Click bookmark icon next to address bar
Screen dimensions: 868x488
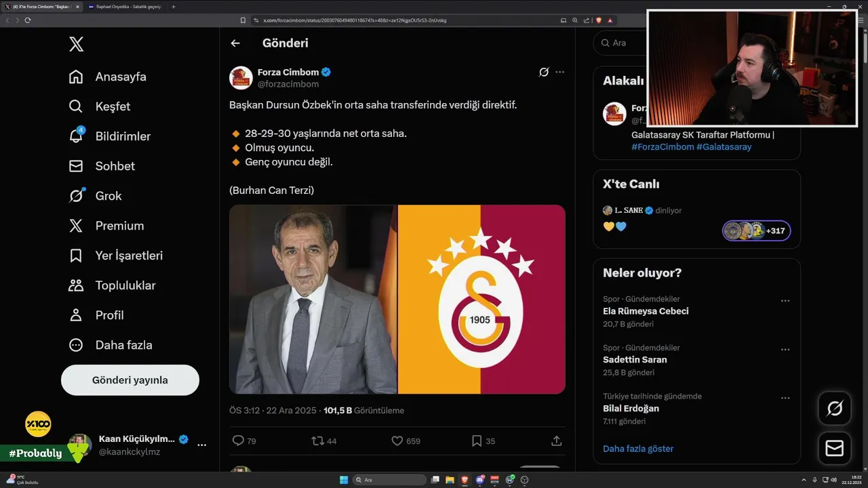tap(242, 20)
